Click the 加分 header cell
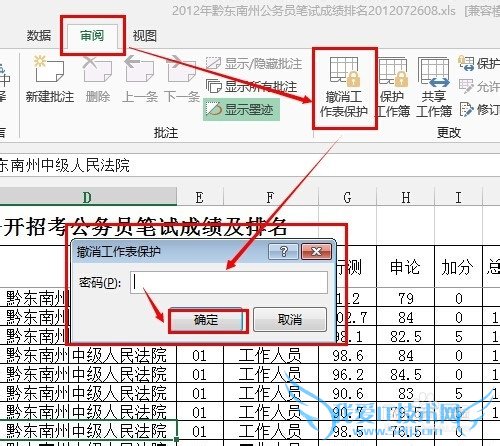This screenshot has height=446, width=500. [458, 267]
